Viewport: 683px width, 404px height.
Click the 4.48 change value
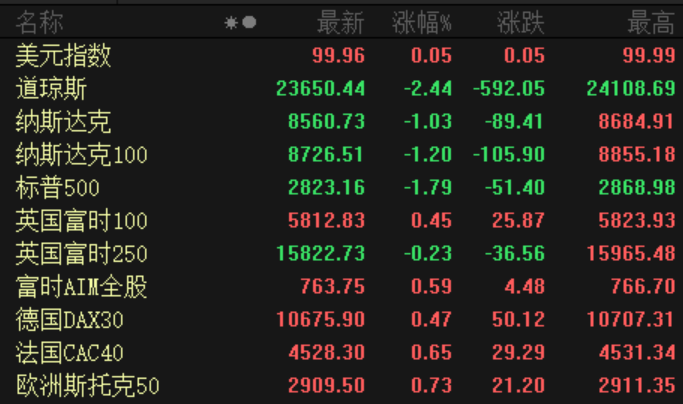point(524,287)
